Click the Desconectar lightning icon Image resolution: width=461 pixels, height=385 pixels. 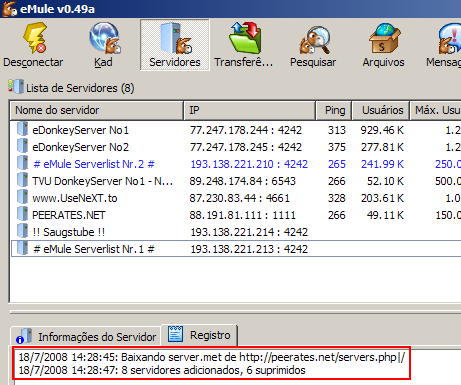[35, 38]
